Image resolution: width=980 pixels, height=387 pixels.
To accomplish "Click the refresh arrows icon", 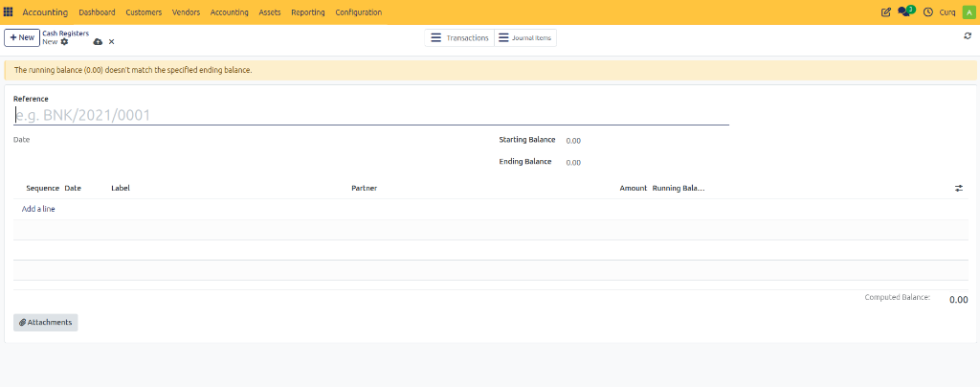I will pyautogui.click(x=968, y=36).
